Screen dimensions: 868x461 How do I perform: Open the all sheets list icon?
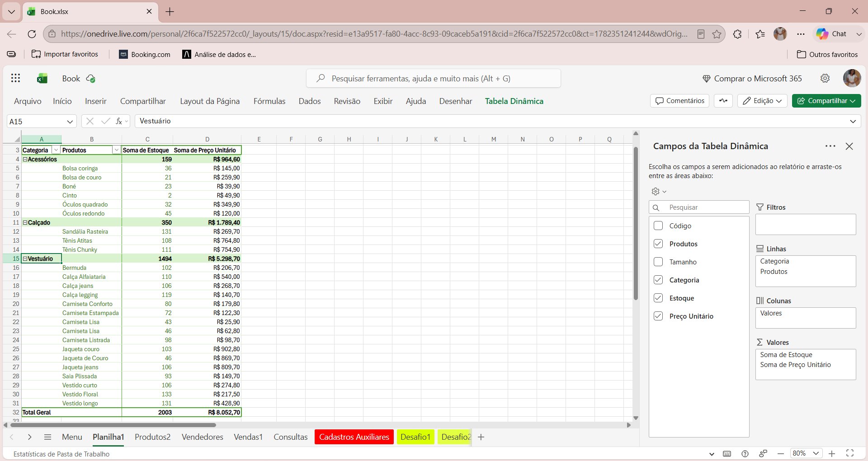pyautogui.click(x=47, y=437)
